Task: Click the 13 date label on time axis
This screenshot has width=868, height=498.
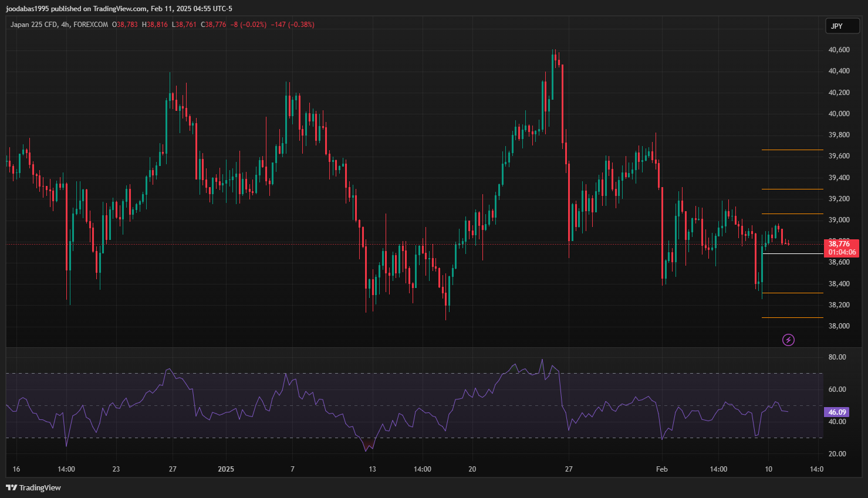Action: pyautogui.click(x=372, y=469)
